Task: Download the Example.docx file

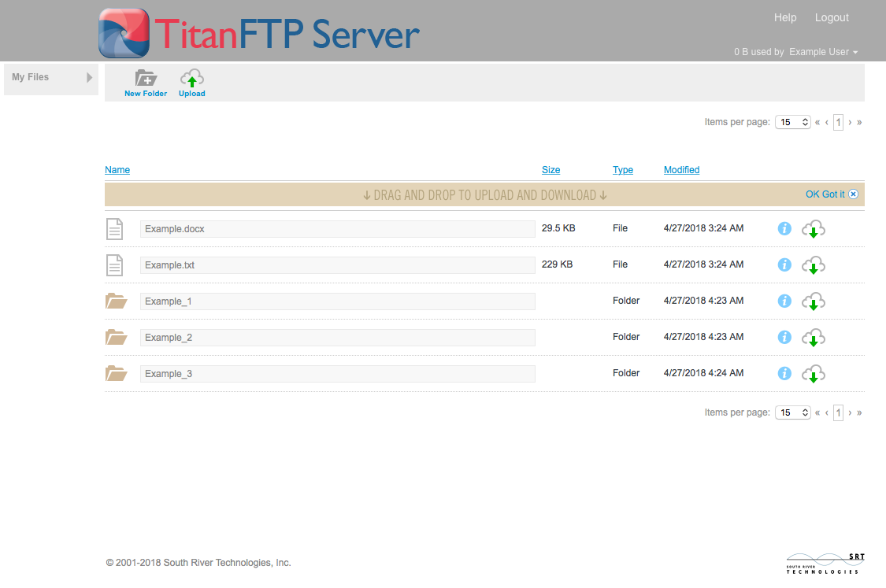Action: tap(814, 229)
